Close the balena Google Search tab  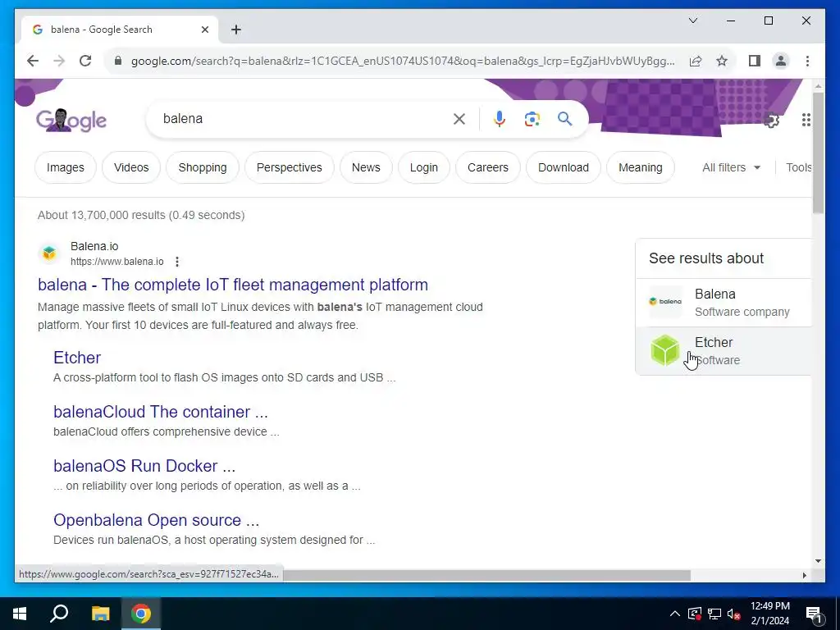[x=204, y=30]
